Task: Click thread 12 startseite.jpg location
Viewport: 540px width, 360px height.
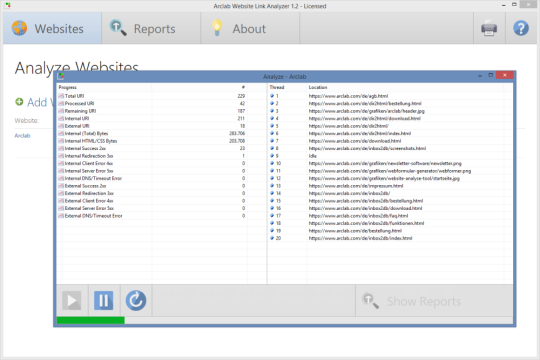Action: 384,178
